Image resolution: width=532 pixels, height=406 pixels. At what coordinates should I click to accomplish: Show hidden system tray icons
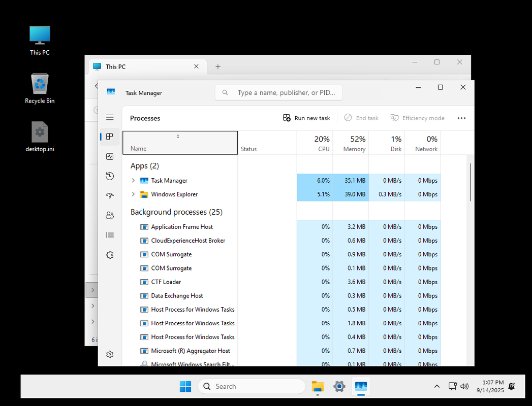(437, 386)
